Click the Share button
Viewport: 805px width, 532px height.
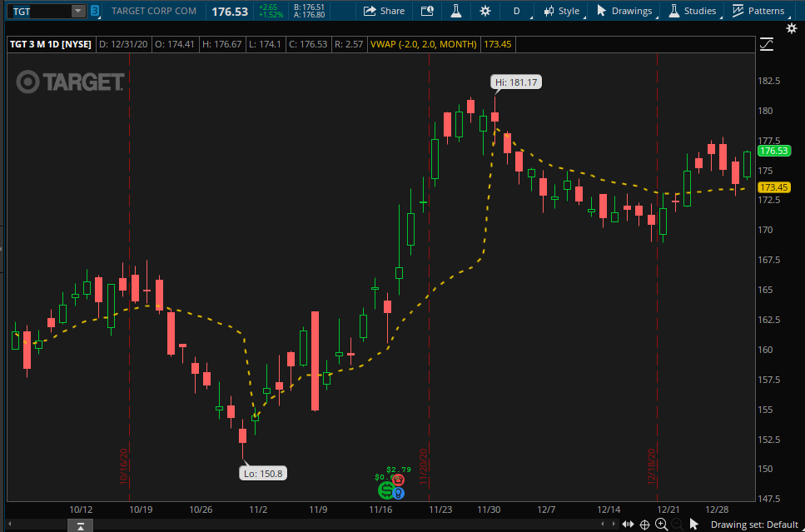coord(384,11)
